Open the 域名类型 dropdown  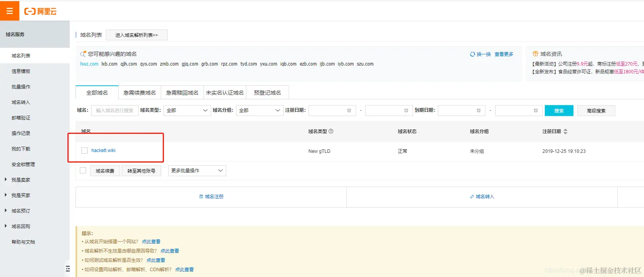[187, 111]
